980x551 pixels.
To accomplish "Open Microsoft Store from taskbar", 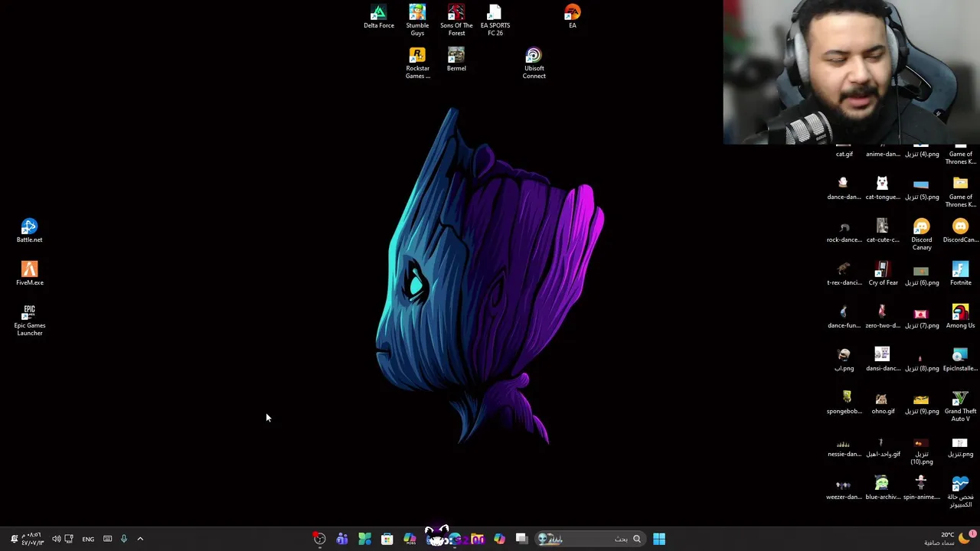I will tap(387, 539).
